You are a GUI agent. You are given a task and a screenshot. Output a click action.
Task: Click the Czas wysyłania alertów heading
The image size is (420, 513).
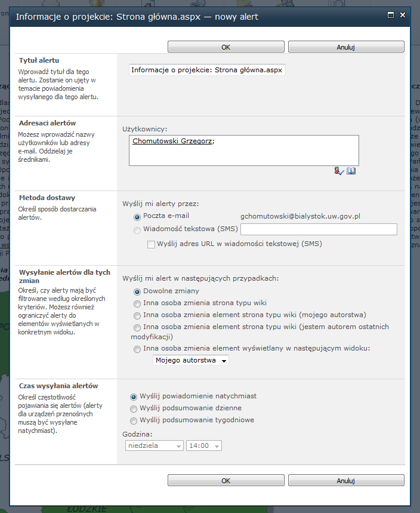58,386
